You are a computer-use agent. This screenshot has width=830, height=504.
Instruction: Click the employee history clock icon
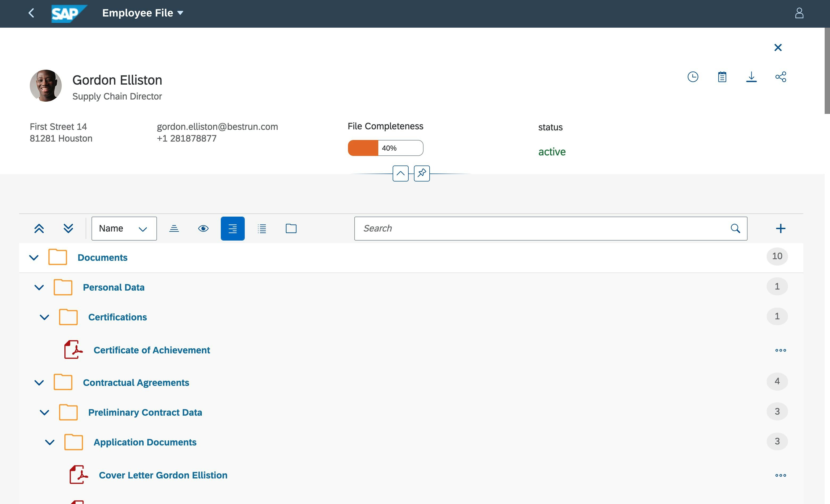click(693, 77)
